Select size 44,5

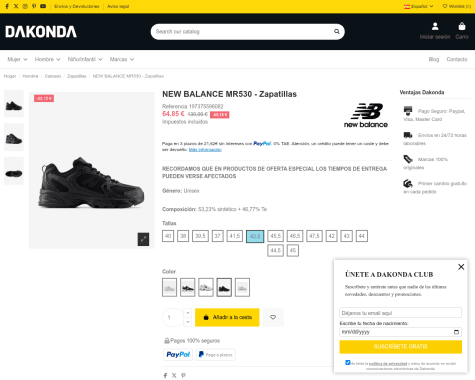point(275,251)
